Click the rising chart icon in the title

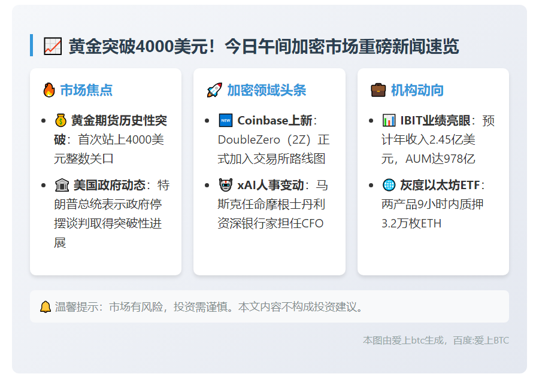point(53,46)
